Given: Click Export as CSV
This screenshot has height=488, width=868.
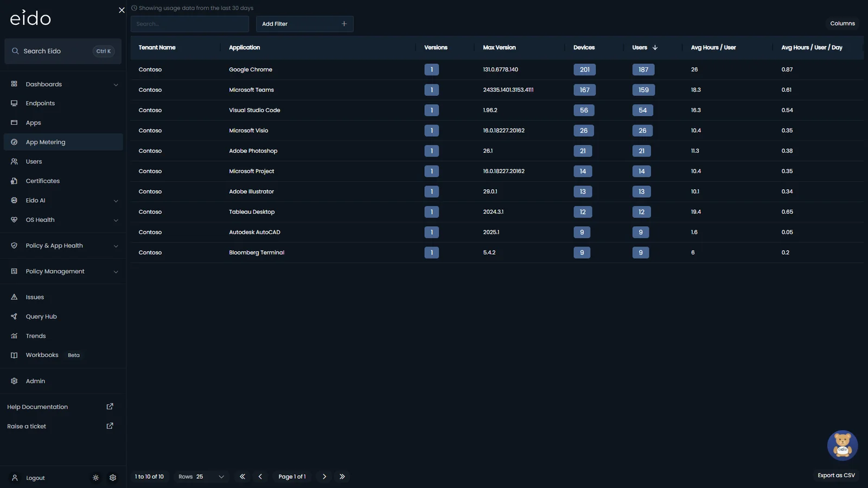Looking at the screenshot, I should pos(836,476).
